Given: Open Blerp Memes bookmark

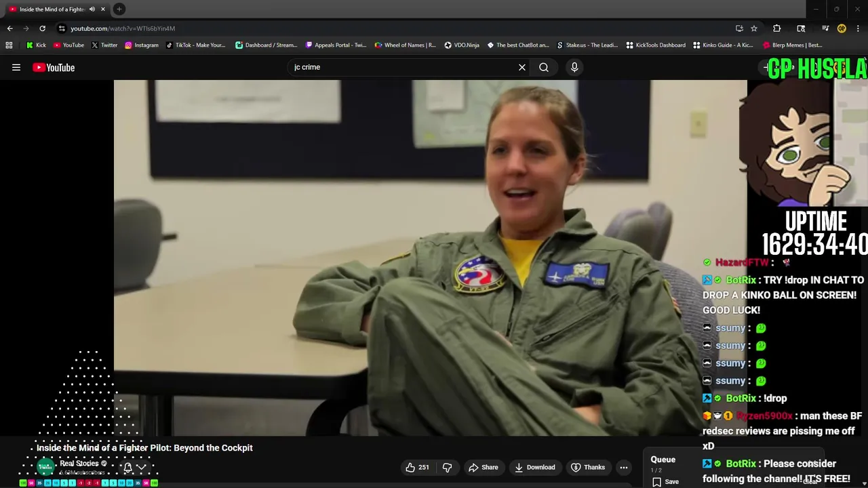Looking at the screenshot, I should tap(793, 45).
